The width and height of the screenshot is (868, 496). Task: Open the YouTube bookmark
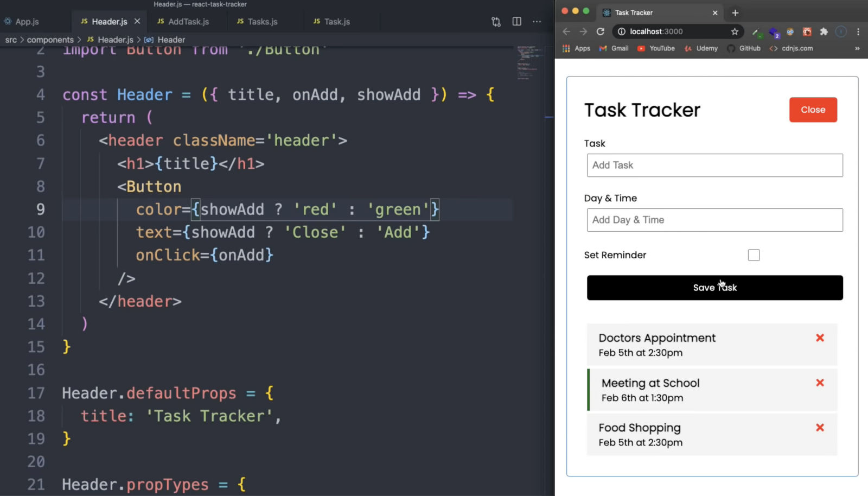[656, 48]
